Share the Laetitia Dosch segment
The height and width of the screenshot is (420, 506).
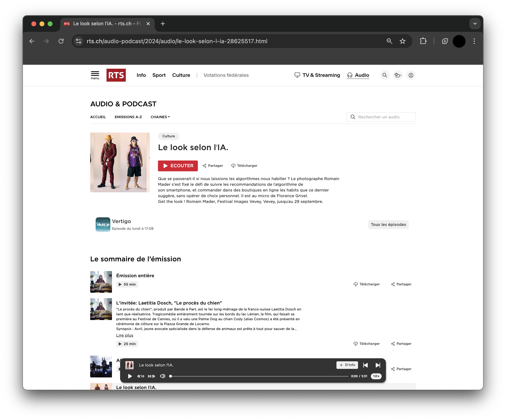[x=401, y=344]
